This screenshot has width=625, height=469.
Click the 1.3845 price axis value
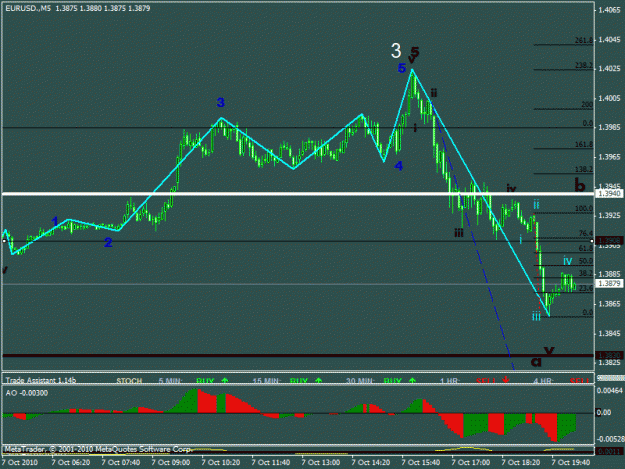pyautogui.click(x=609, y=333)
